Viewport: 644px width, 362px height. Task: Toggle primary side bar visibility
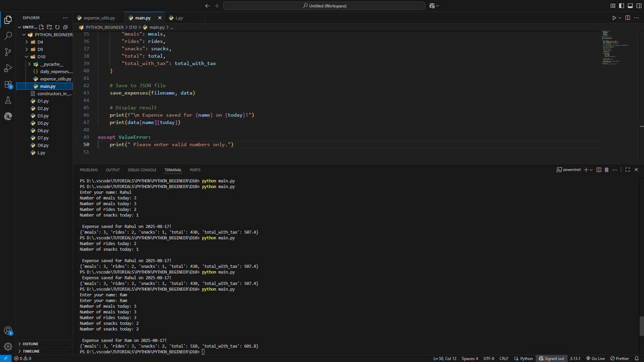pyautogui.click(x=621, y=6)
